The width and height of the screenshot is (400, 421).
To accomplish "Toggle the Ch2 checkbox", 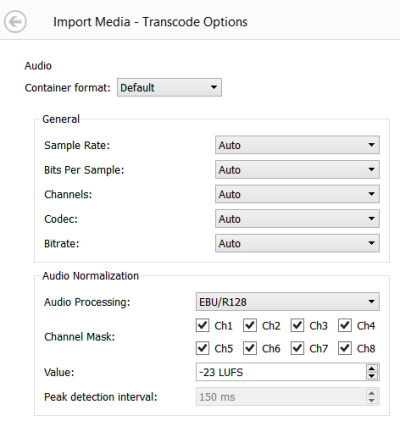I will coord(250,325).
